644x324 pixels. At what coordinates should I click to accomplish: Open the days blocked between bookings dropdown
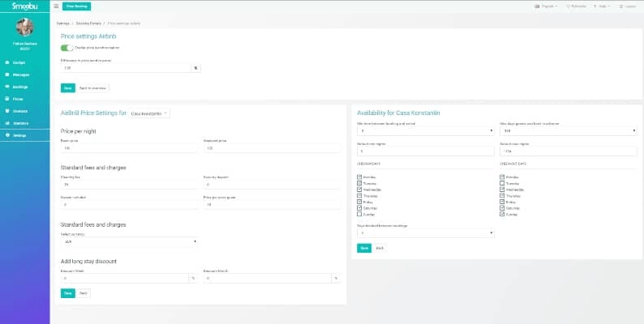coord(426,233)
